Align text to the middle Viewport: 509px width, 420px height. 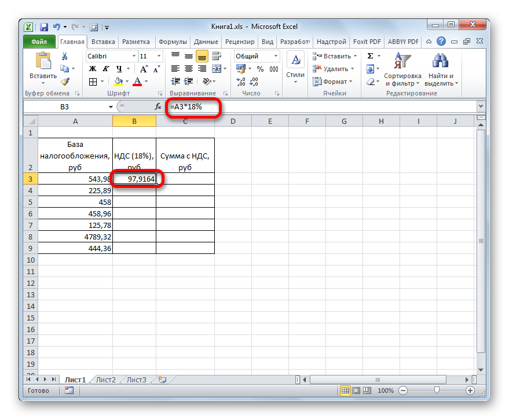pyautogui.click(x=189, y=56)
